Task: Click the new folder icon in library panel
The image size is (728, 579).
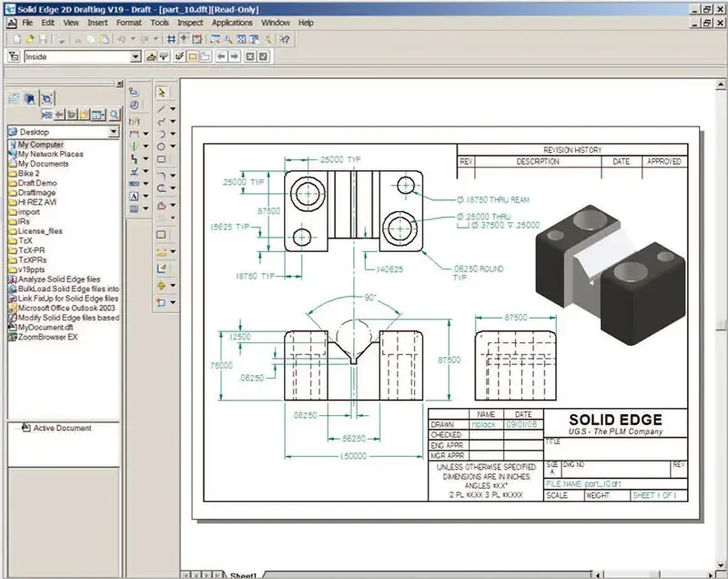Action: 85,114
